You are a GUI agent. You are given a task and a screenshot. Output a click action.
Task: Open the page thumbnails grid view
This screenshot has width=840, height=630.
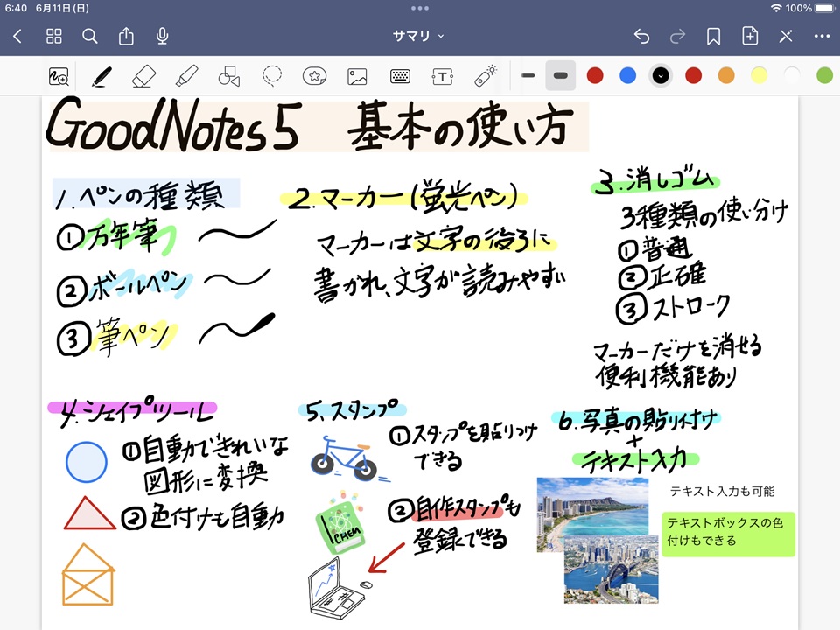tap(54, 36)
